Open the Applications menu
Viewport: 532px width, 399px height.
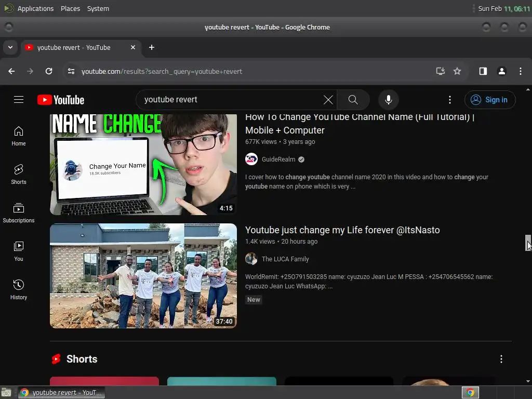pos(35,8)
